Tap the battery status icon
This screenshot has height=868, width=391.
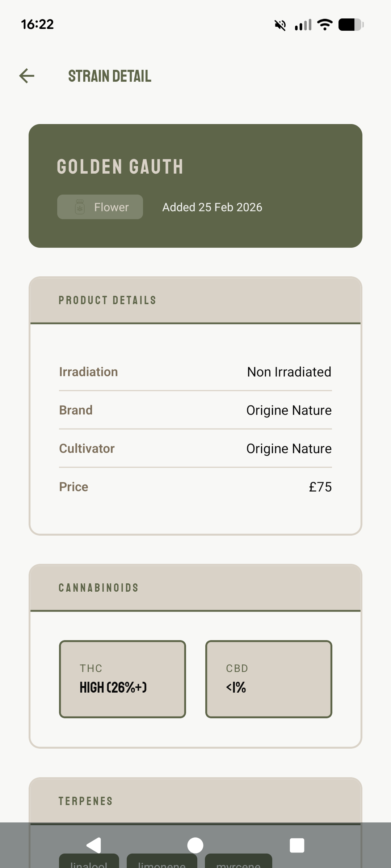point(350,25)
